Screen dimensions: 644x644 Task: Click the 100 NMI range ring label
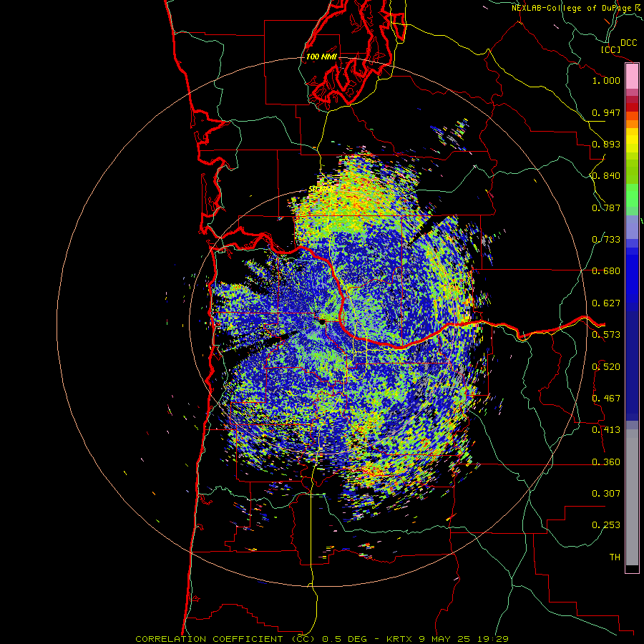pyautogui.click(x=321, y=57)
